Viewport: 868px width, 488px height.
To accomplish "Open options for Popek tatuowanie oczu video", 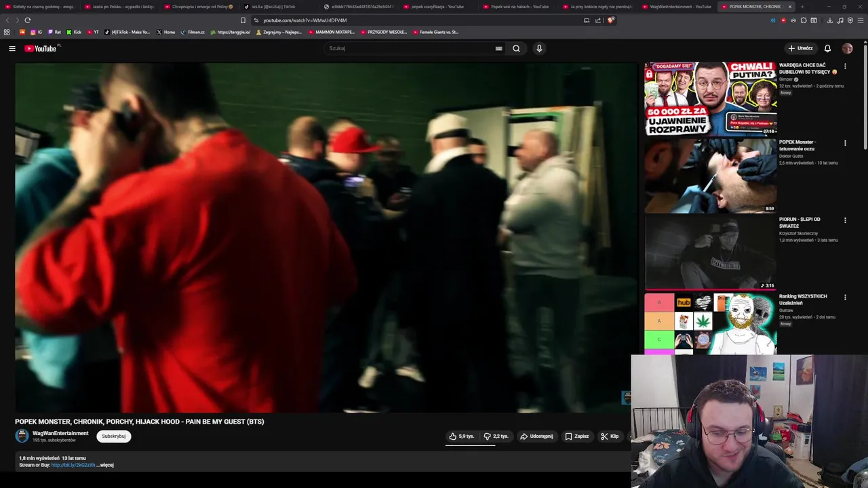I will 845,143.
